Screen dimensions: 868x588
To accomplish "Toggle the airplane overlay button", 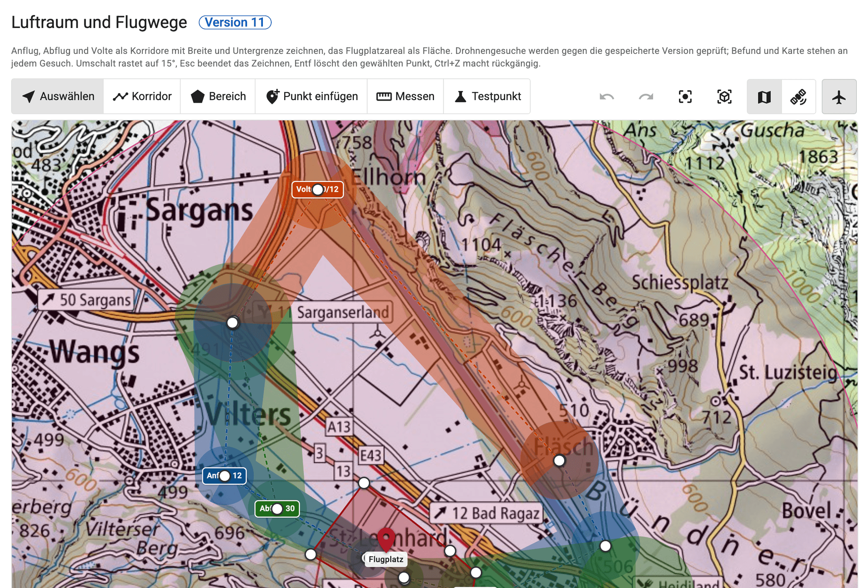I will tap(839, 97).
